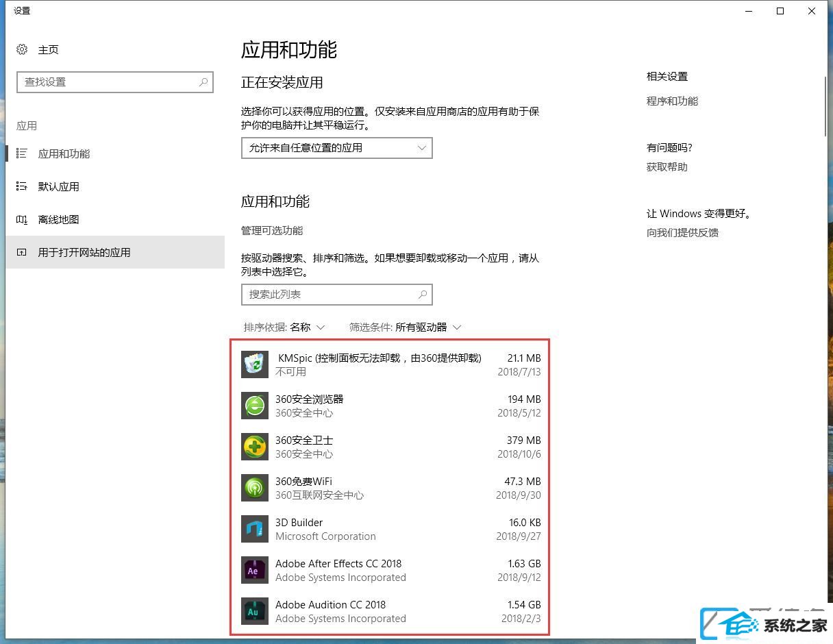Click the 16.0 KB size value
The height and width of the screenshot is (644, 833).
pos(525,523)
